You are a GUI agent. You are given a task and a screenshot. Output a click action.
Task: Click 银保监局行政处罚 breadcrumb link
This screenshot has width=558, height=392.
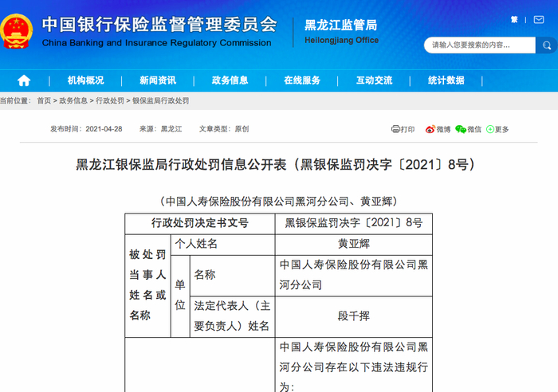tap(160, 100)
